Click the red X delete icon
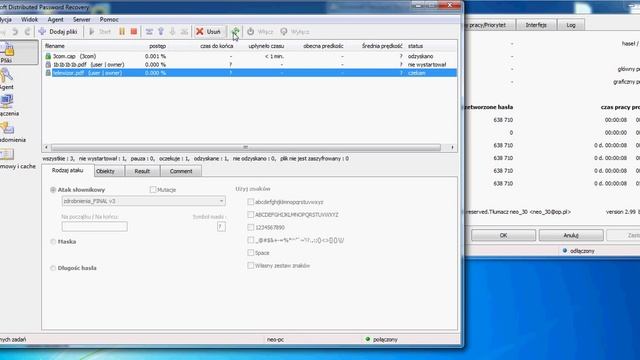This screenshot has height=360, width=640. (200, 31)
